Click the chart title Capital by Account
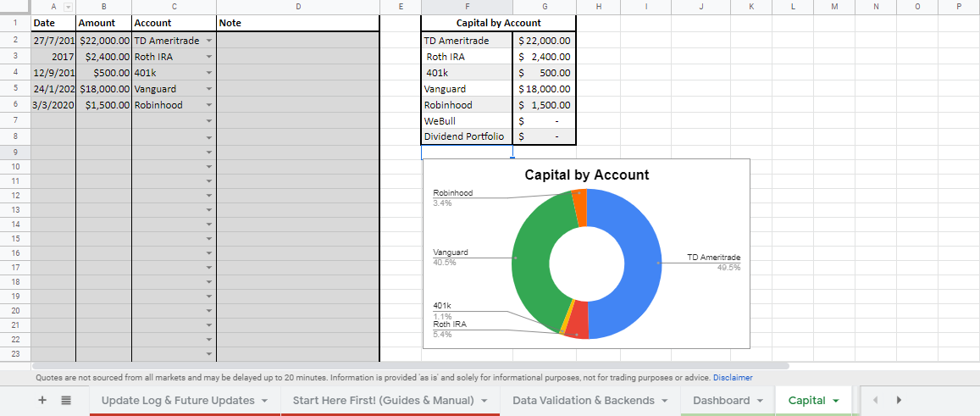The image size is (980, 416). click(x=587, y=175)
